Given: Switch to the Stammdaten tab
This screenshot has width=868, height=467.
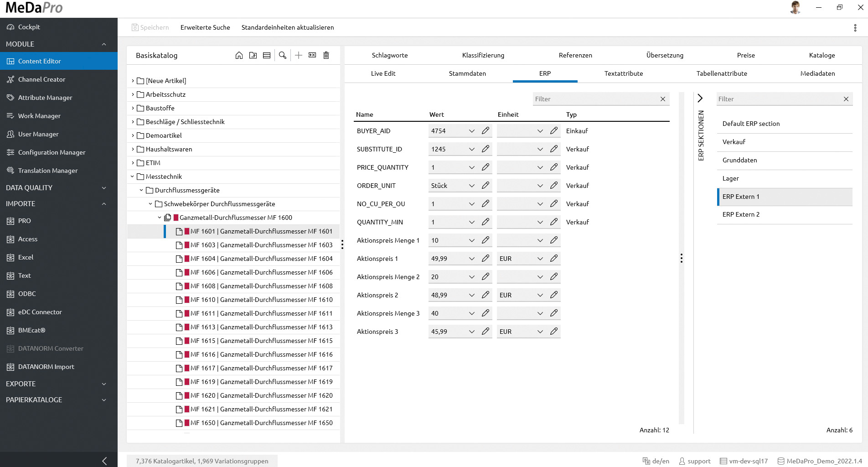Looking at the screenshot, I should [x=467, y=73].
